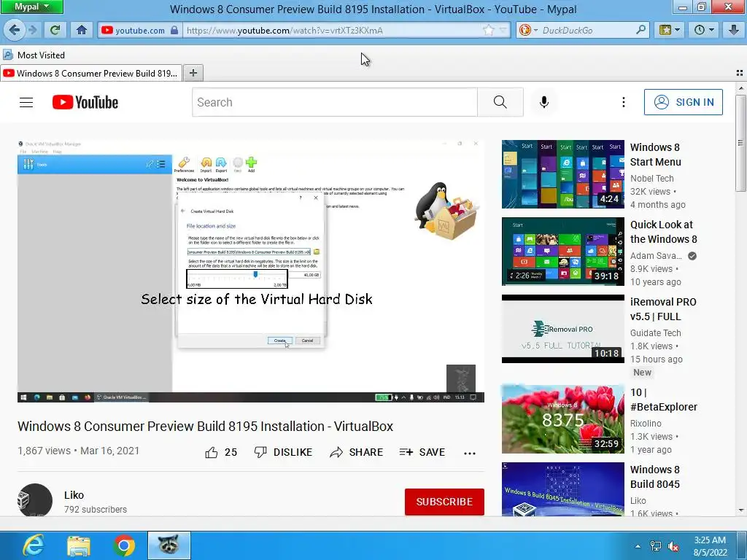The height and width of the screenshot is (560, 747).
Task: Click the main video title text
Action: [x=205, y=426]
